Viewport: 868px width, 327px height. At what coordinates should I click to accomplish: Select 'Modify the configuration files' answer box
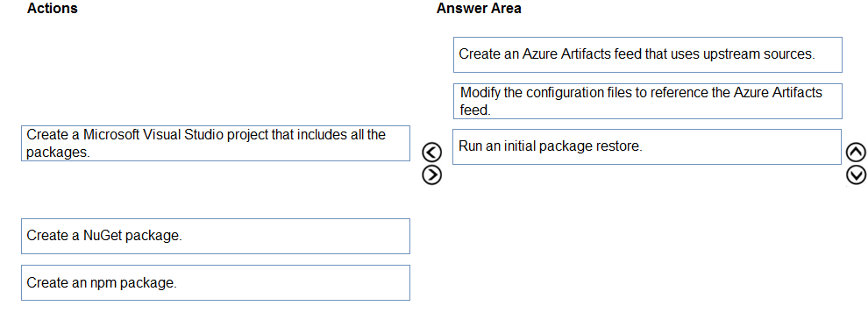click(648, 101)
